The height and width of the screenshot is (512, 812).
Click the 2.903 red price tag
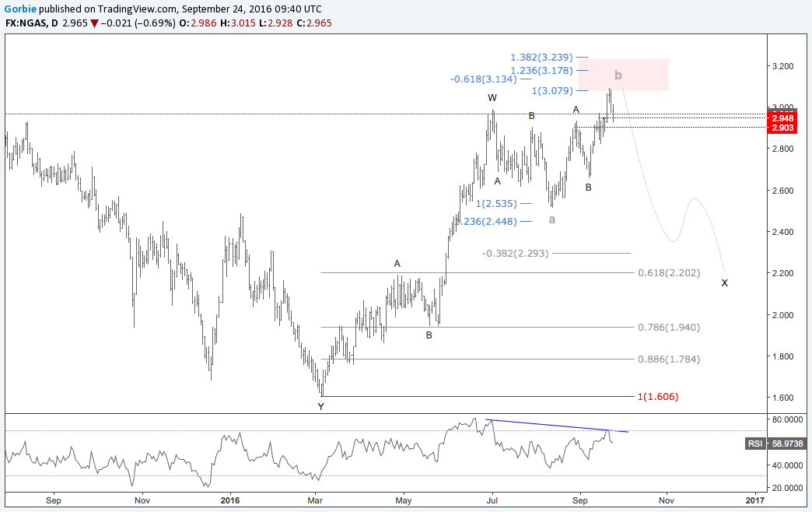pyautogui.click(x=782, y=128)
